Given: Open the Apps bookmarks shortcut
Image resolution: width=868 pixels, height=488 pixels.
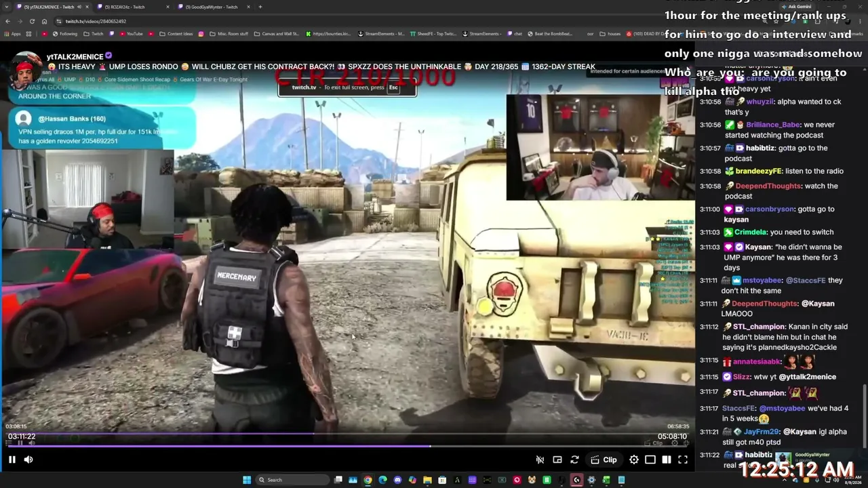Looking at the screenshot, I should pyautogui.click(x=13, y=34).
